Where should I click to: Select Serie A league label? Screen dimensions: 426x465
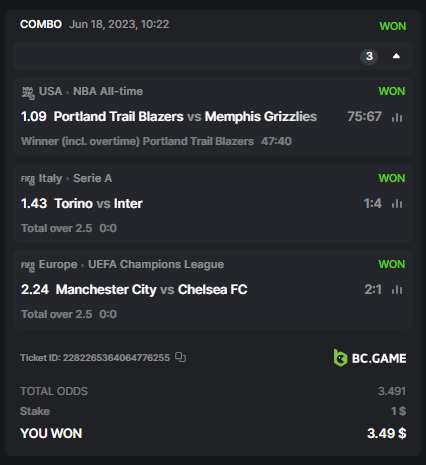[92, 178]
